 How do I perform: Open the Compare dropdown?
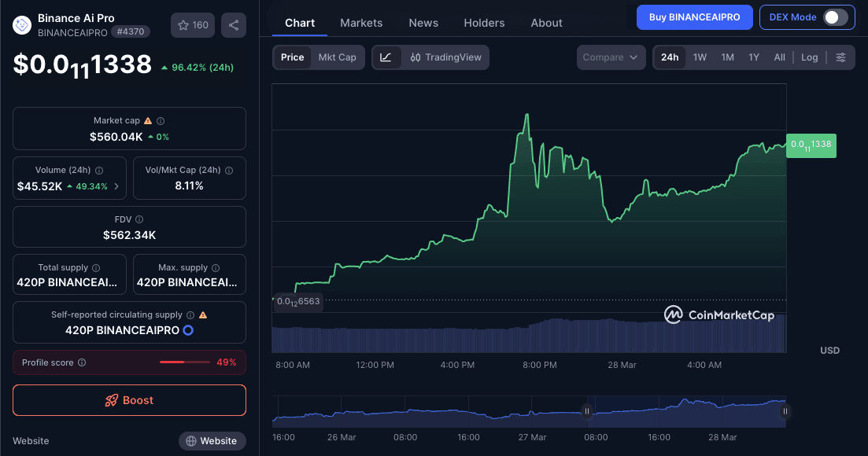611,57
